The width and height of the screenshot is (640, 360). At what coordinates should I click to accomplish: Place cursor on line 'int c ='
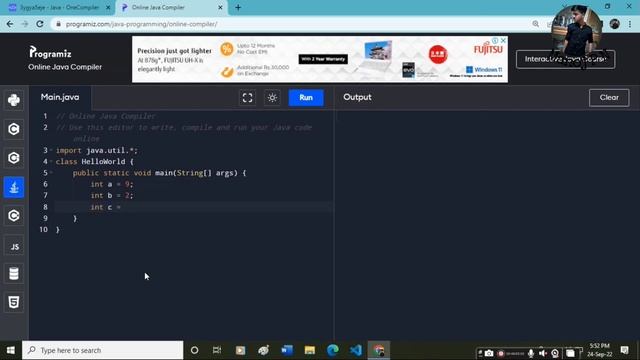106,207
